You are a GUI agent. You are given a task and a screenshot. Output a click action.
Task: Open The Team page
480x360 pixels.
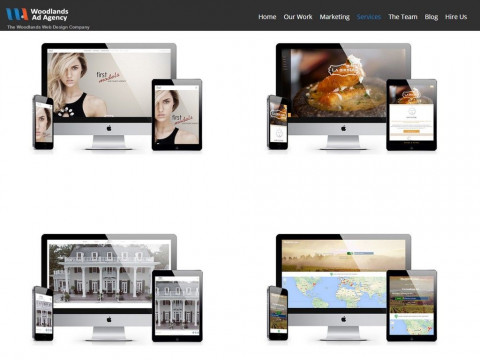click(402, 17)
